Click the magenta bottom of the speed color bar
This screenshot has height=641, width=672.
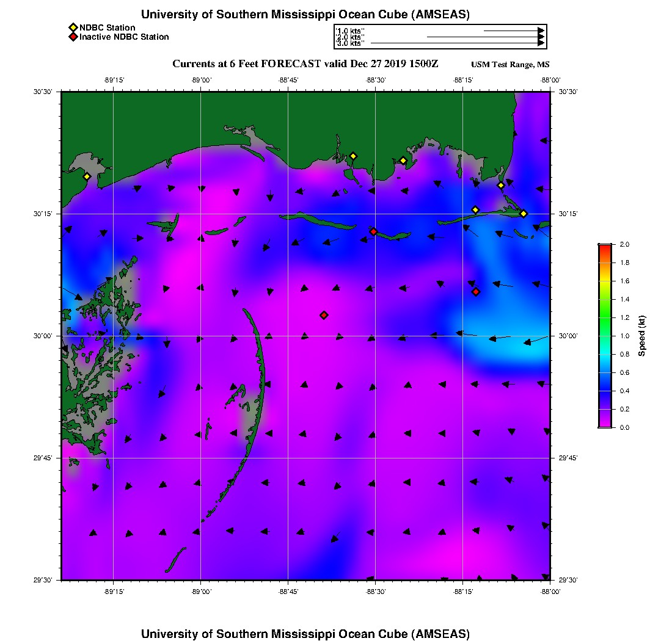click(x=605, y=423)
